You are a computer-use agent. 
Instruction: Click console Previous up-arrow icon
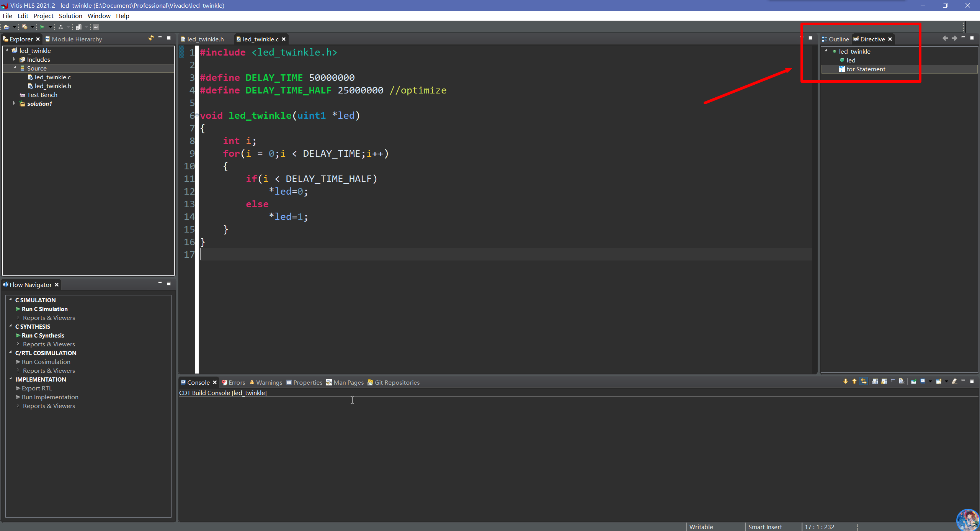point(854,381)
